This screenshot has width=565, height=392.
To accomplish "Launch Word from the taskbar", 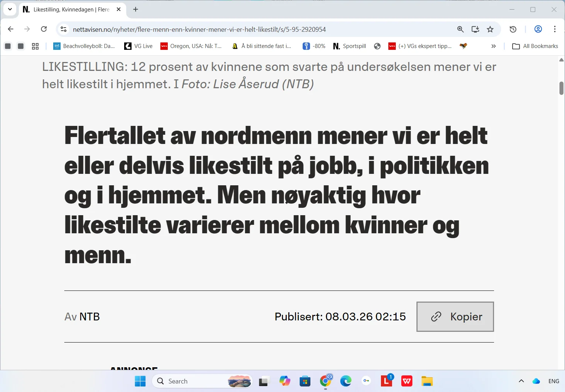I will [x=407, y=381].
